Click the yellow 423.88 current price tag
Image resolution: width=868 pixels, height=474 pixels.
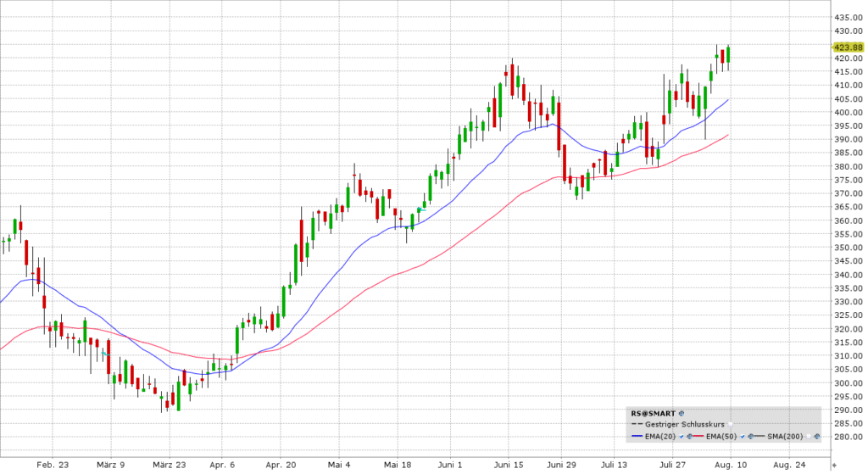click(848, 47)
